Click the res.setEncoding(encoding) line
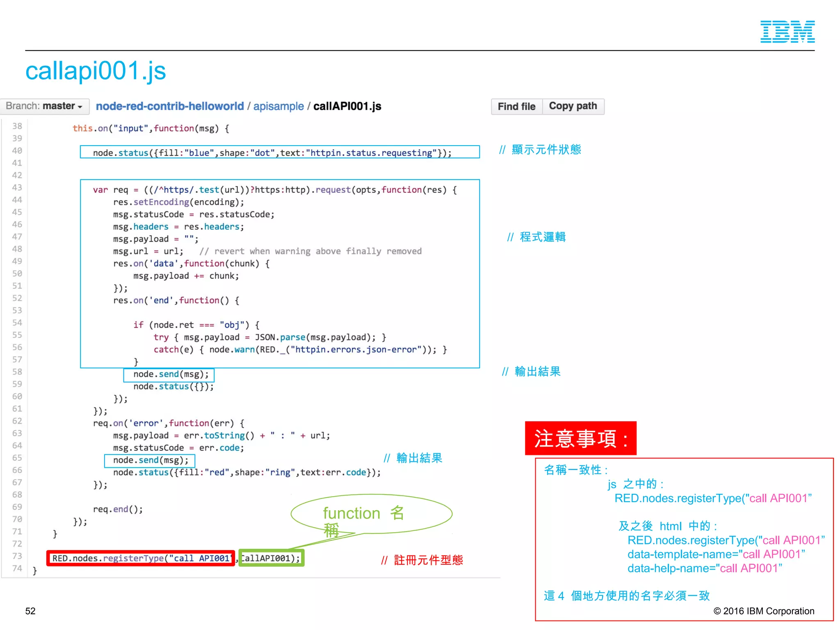 click(178, 202)
